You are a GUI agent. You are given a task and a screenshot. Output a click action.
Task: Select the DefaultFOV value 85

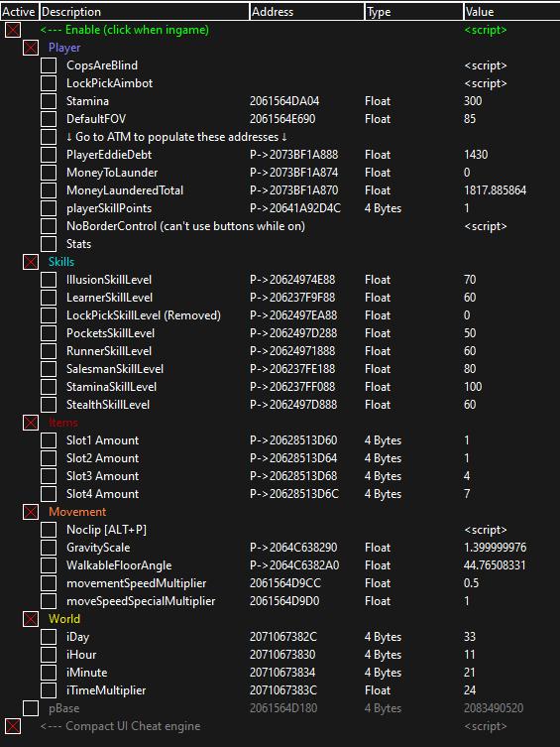click(470, 119)
